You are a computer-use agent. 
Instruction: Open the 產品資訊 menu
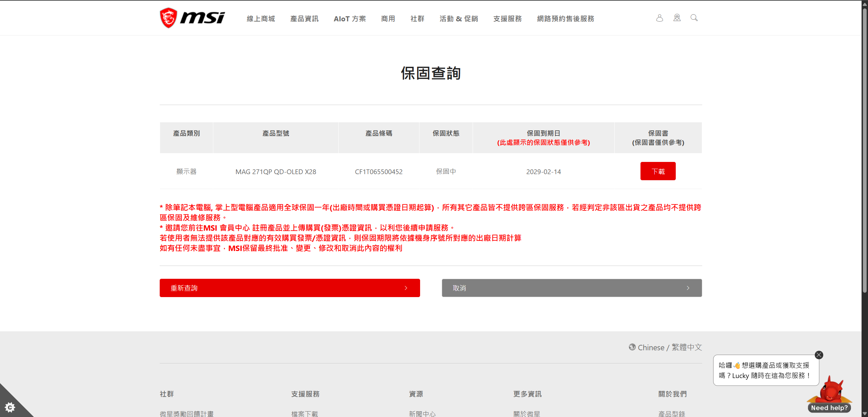point(304,19)
